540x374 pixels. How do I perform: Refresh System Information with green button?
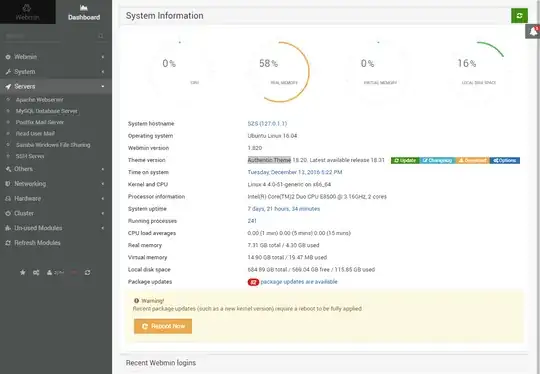tap(519, 15)
